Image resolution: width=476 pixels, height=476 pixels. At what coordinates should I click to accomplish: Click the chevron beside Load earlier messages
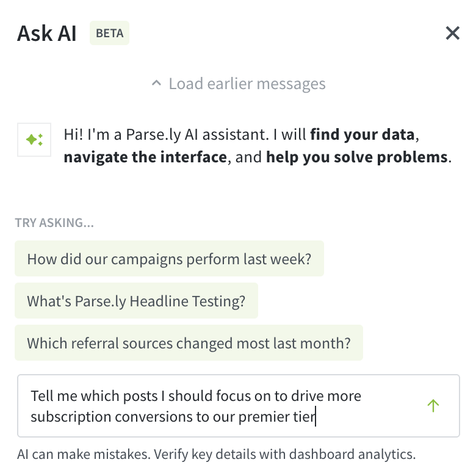pyautogui.click(x=156, y=83)
